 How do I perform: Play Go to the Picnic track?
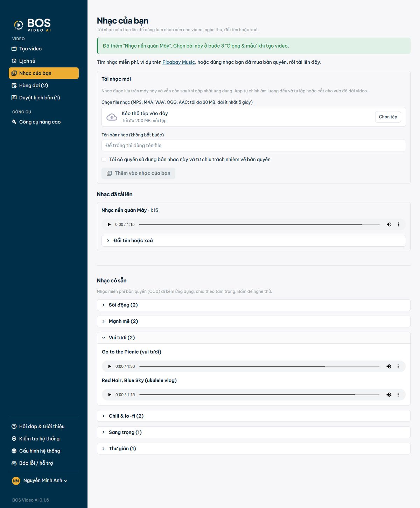point(110,366)
